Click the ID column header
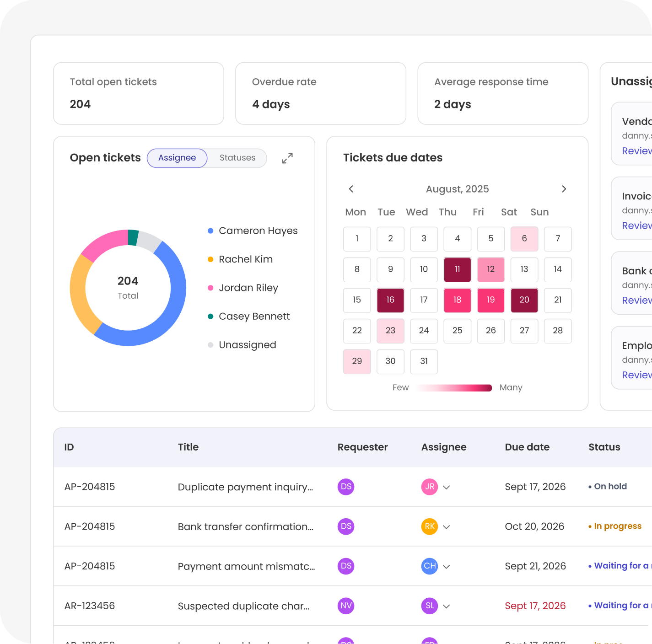This screenshot has width=652, height=644. pos(69,447)
